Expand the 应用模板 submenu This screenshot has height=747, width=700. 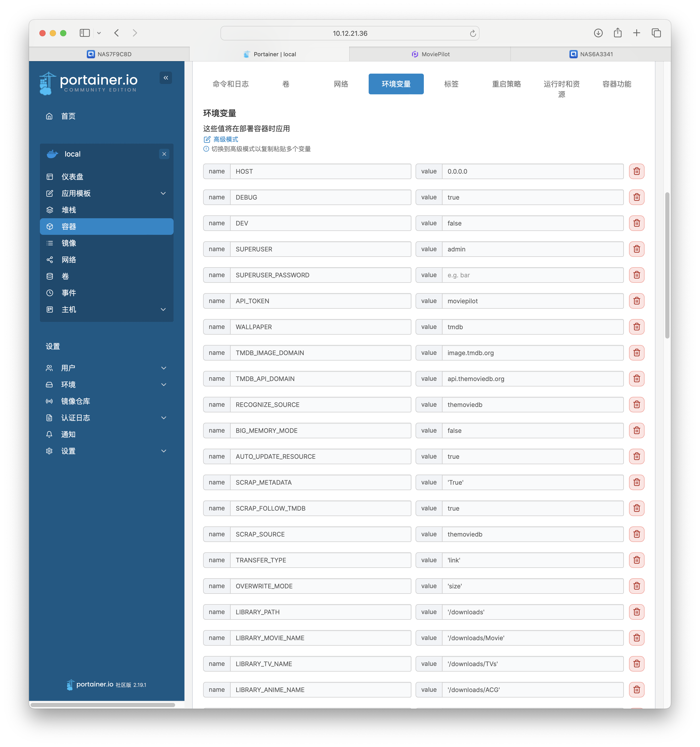pos(163,193)
